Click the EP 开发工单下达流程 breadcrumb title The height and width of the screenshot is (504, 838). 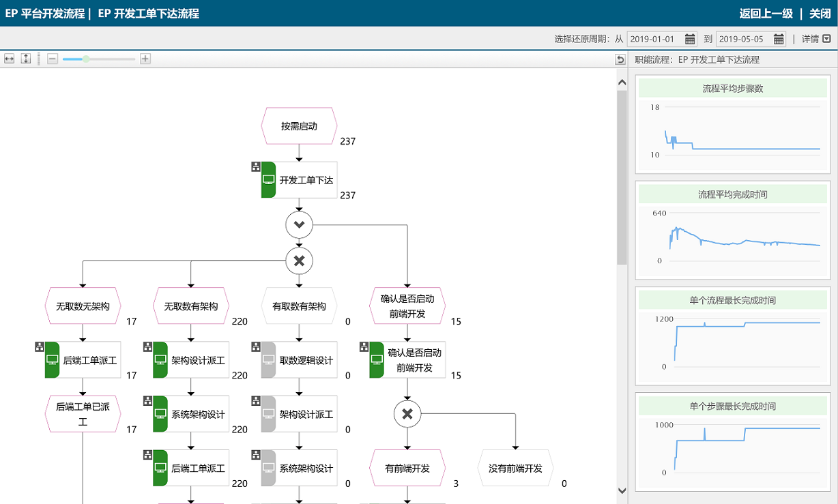point(149,14)
